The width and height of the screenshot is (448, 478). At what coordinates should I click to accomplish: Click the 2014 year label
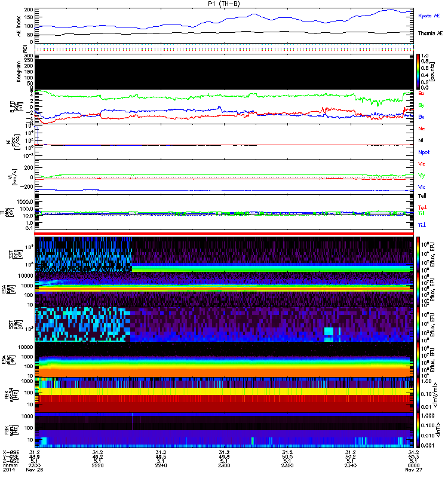click(x=8, y=470)
